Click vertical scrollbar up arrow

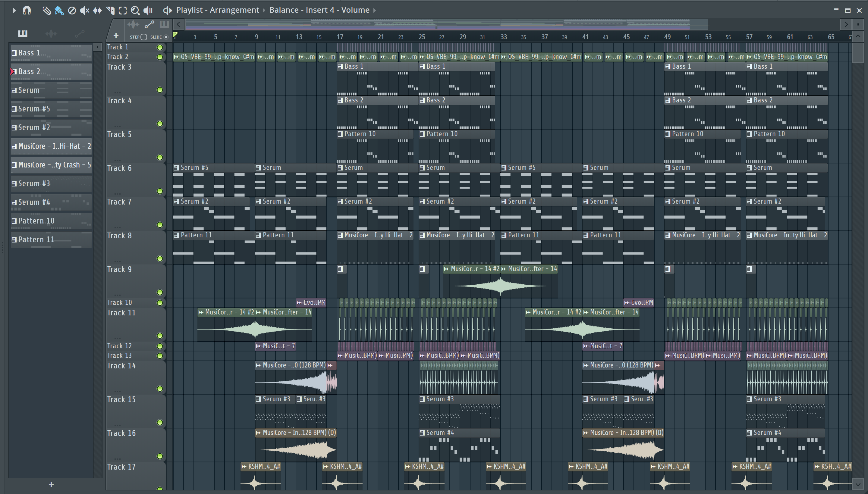[x=858, y=36]
